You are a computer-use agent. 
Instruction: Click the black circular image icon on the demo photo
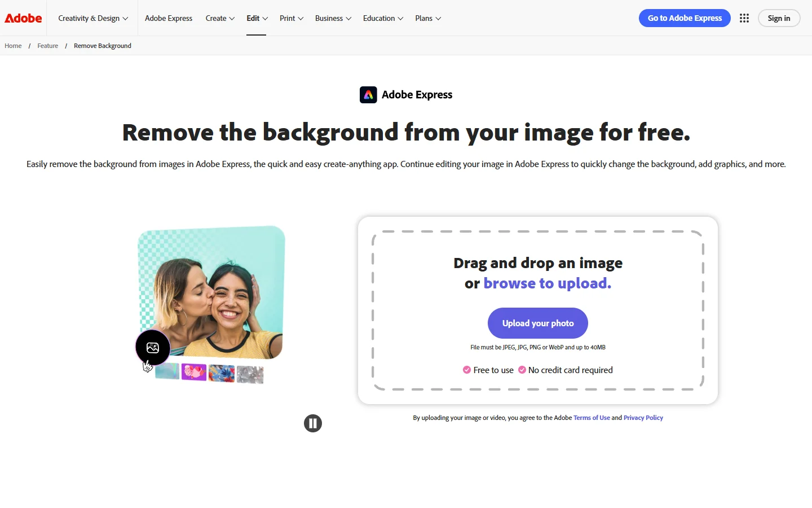[153, 348]
